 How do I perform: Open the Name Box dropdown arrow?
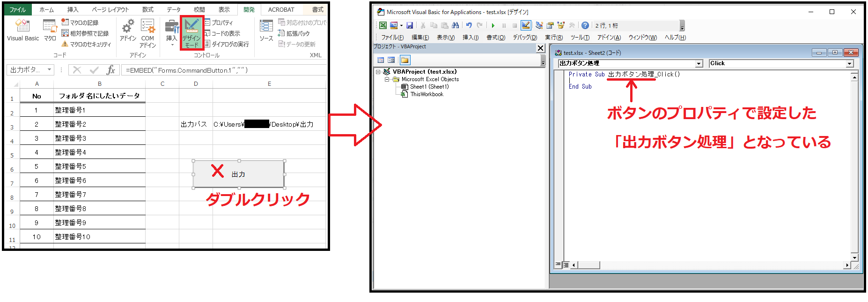coord(50,70)
